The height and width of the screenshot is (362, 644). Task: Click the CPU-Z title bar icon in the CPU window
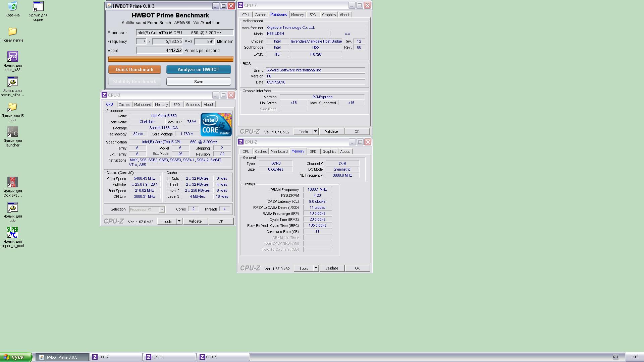(x=104, y=95)
